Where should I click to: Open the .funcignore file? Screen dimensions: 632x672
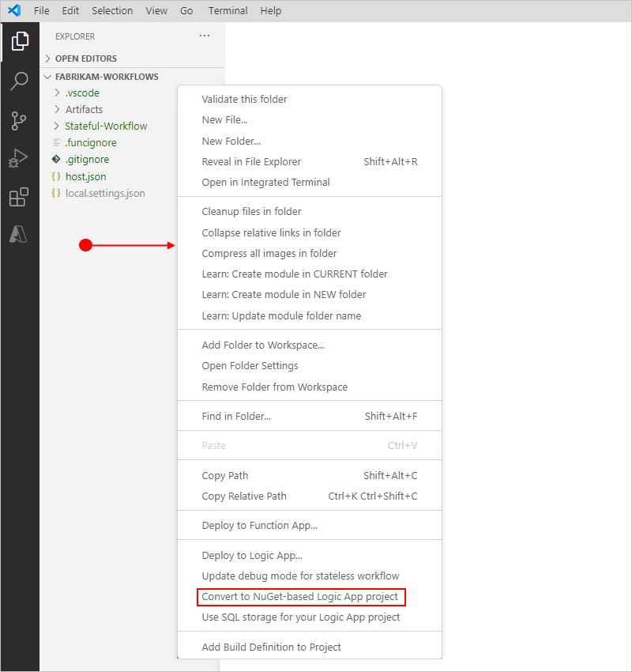click(91, 143)
